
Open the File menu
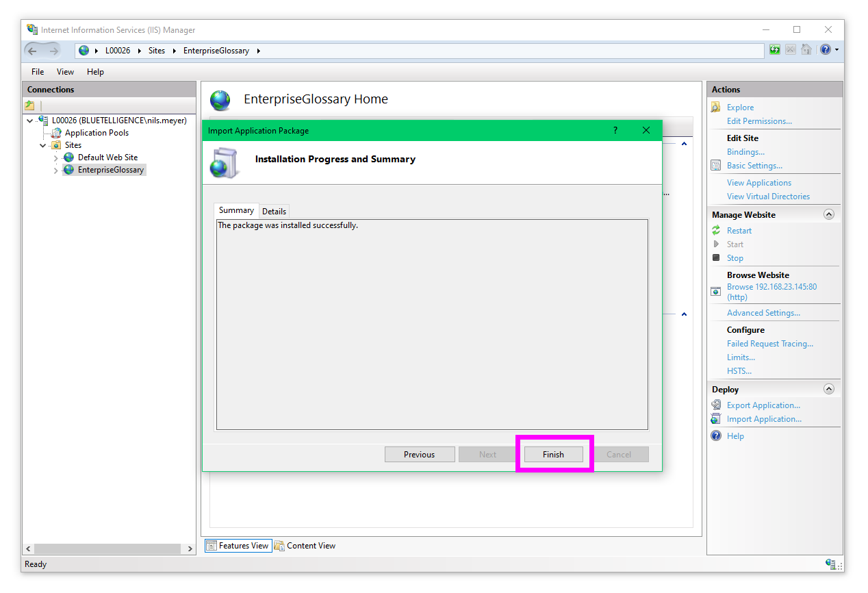[x=38, y=72]
